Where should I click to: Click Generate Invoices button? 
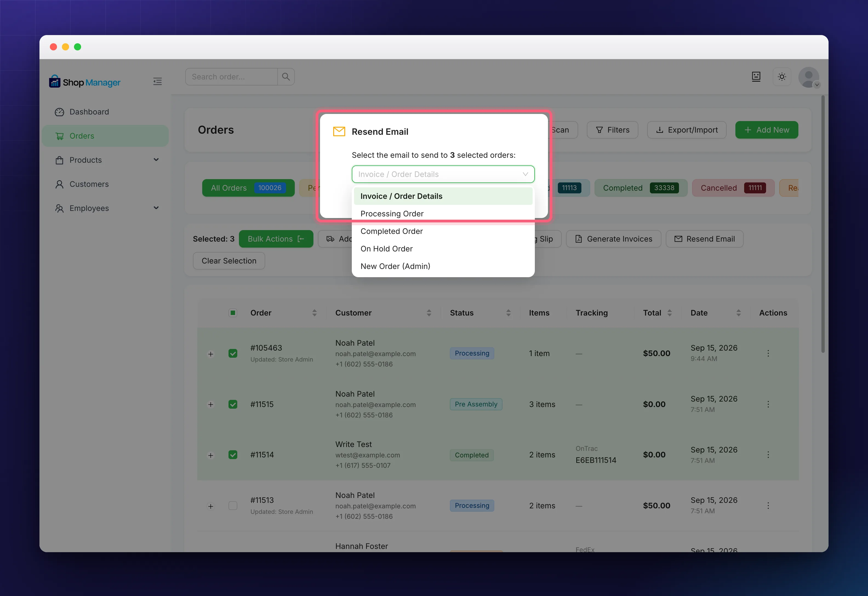click(614, 239)
